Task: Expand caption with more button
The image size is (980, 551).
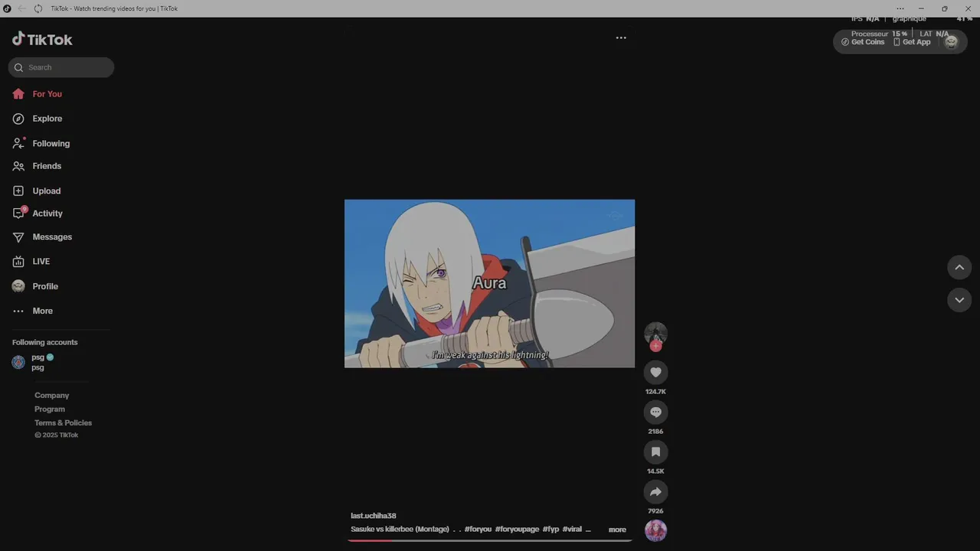Action: pos(617,530)
